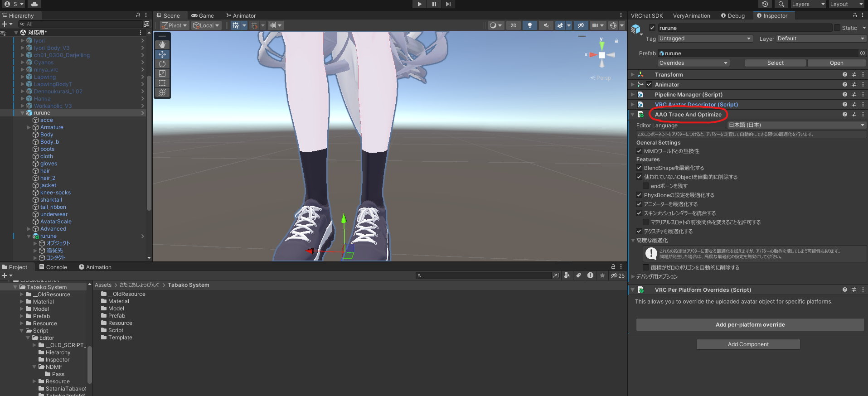
Task: Open Animator component preset icon
Action: coord(854,84)
